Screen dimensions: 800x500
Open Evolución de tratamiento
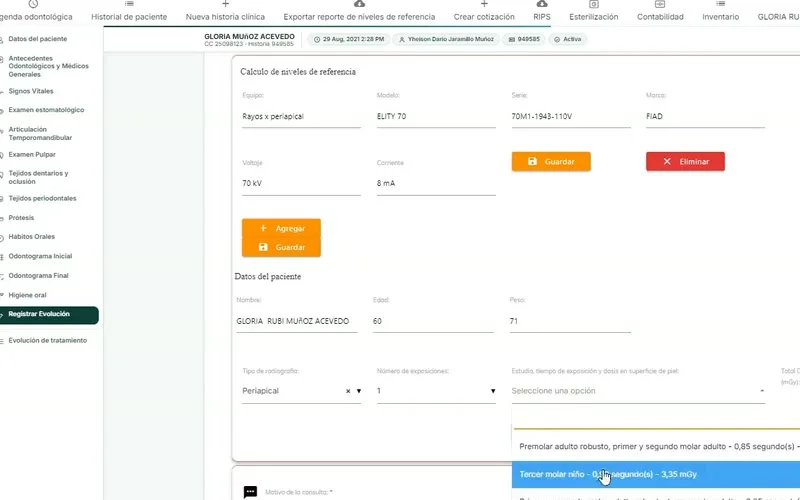coord(47,340)
